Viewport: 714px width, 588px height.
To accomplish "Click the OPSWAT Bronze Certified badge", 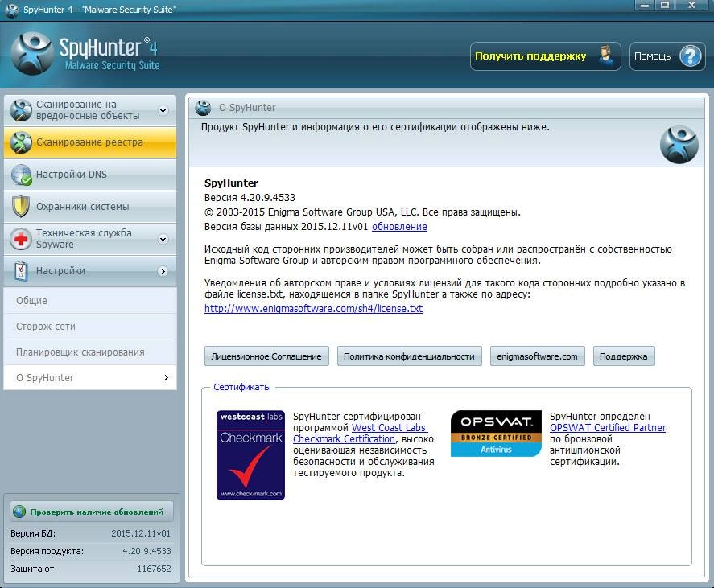I will click(496, 434).
